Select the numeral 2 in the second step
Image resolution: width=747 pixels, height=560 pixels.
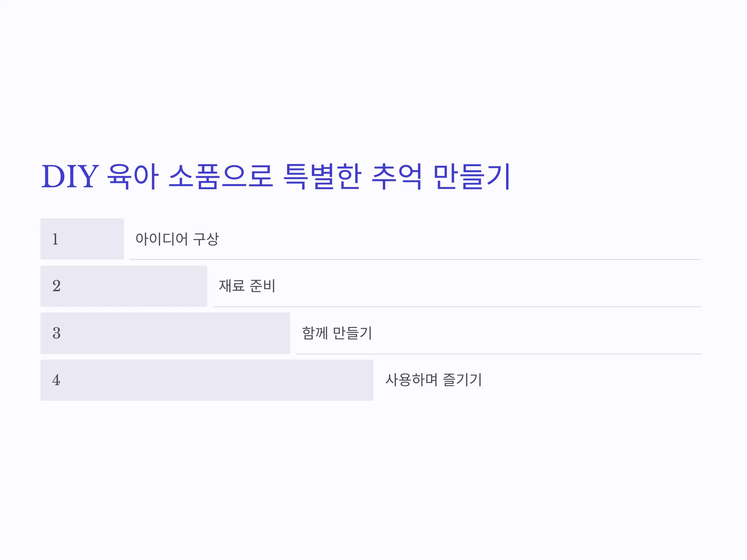pyautogui.click(x=56, y=286)
